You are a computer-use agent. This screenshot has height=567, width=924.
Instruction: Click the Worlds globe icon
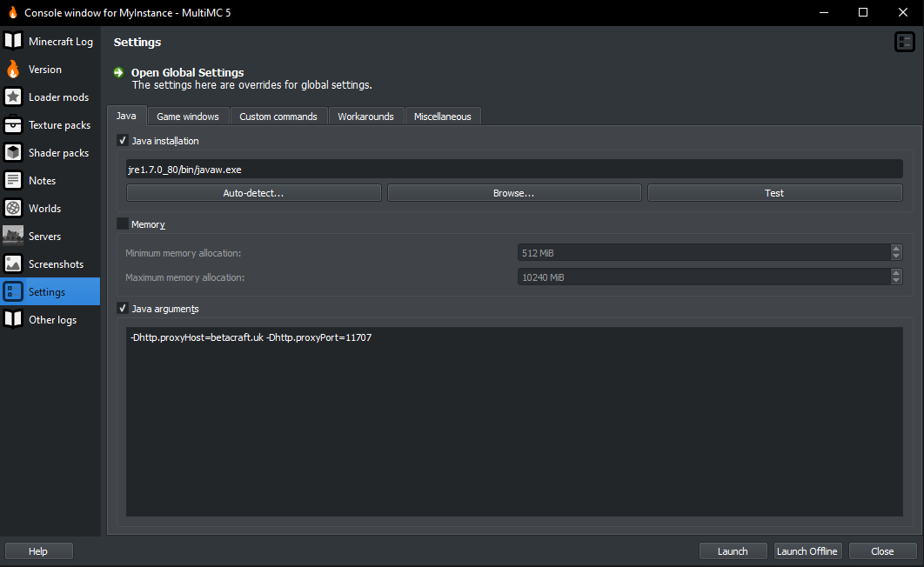tap(13, 208)
